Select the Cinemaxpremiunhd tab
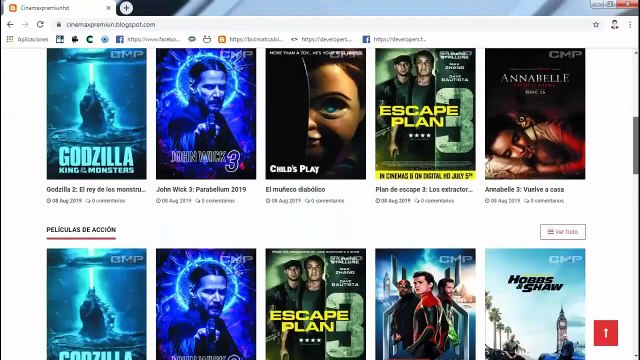Screen dimensions: 640x360 click(x=59, y=8)
